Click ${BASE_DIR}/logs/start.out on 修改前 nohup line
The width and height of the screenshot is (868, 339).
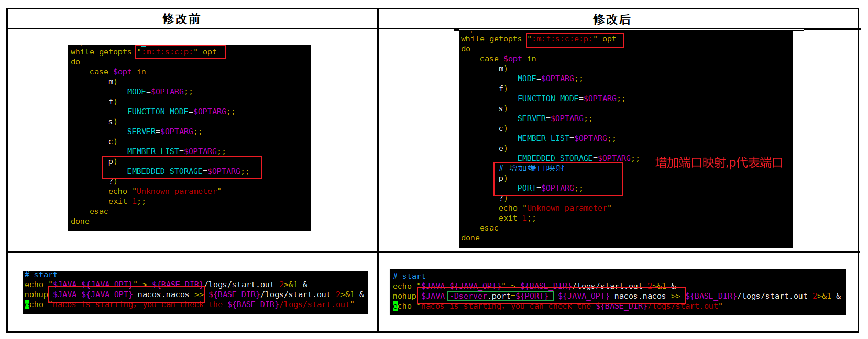pyautogui.click(x=270, y=294)
